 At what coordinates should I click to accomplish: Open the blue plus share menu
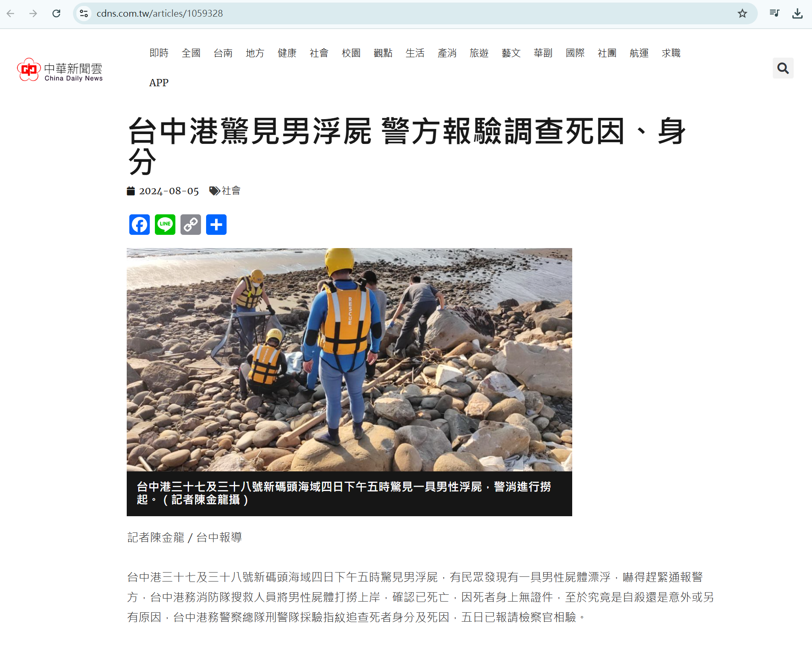pyautogui.click(x=216, y=225)
